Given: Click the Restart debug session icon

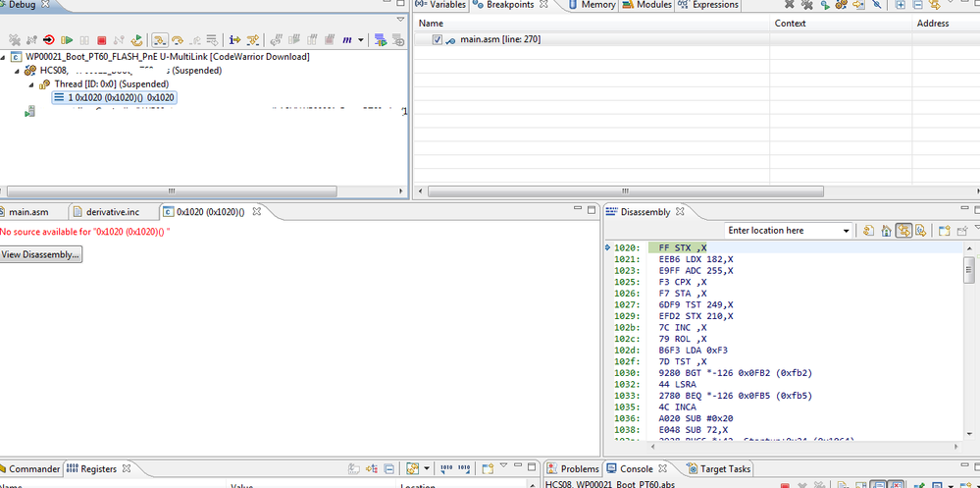Looking at the screenshot, I should pos(137,40).
